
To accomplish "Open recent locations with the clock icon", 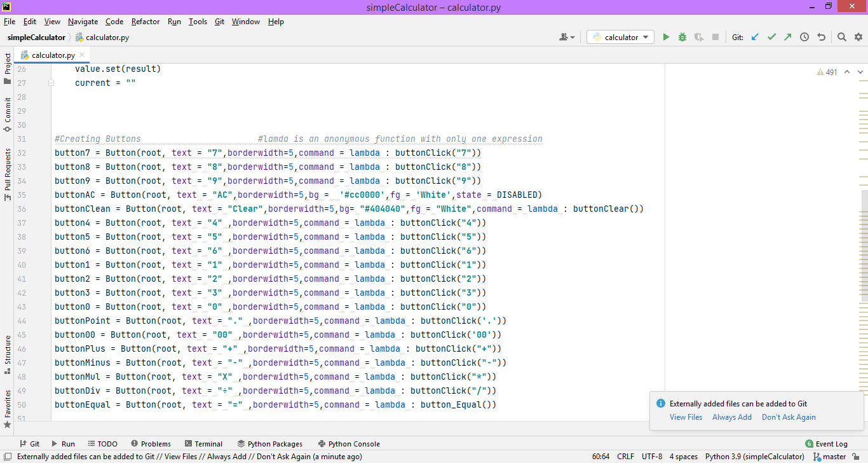I will tap(804, 37).
